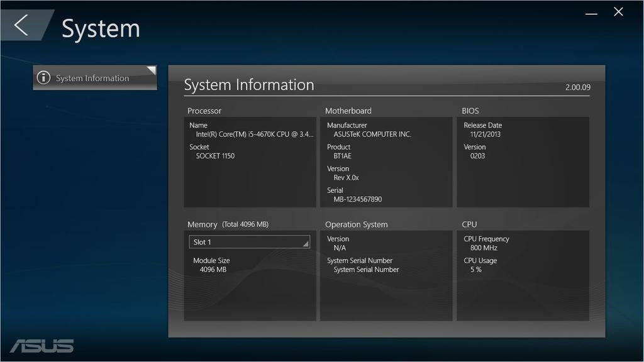Click the info icon beside System Information
The height and width of the screenshot is (362, 644).
[x=43, y=77]
